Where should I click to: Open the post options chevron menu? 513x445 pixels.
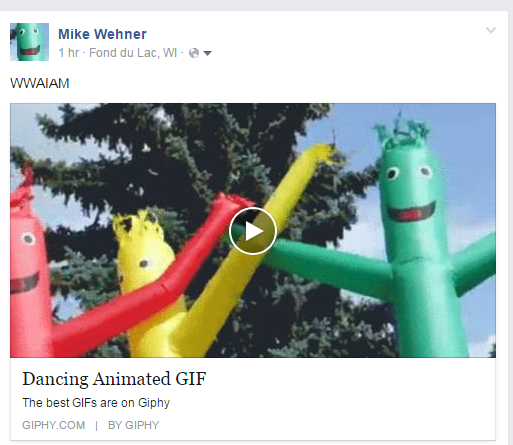[491, 30]
